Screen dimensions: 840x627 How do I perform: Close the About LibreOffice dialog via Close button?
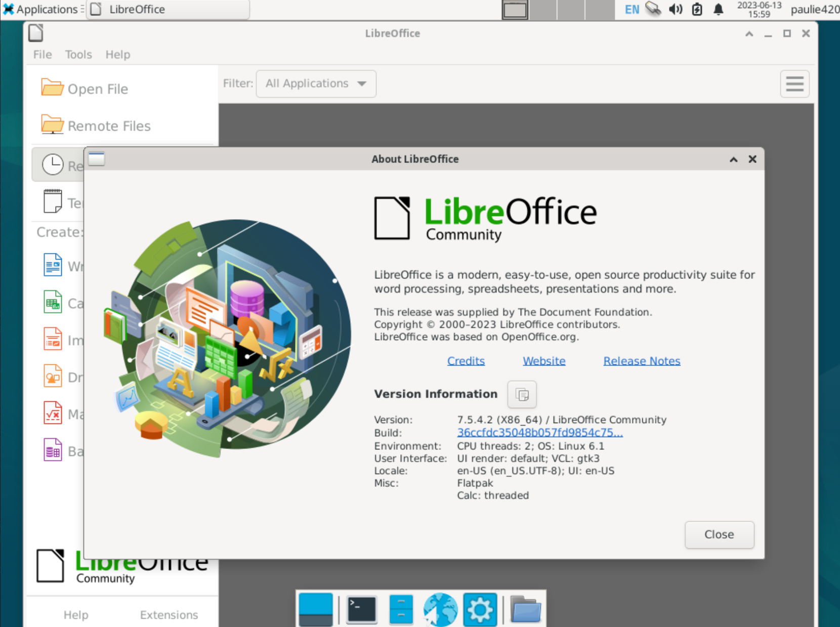pyautogui.click(x=719, y=534)
